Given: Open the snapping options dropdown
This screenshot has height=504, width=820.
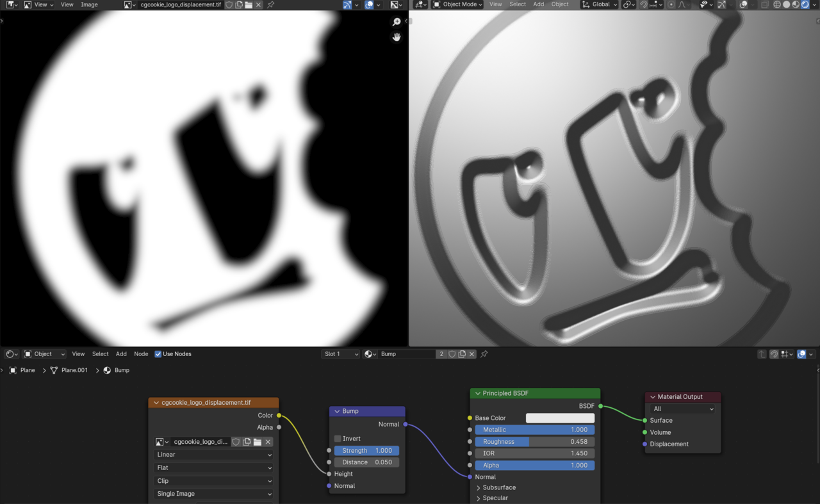Looking at the screenshot, I should pos(656,4).
